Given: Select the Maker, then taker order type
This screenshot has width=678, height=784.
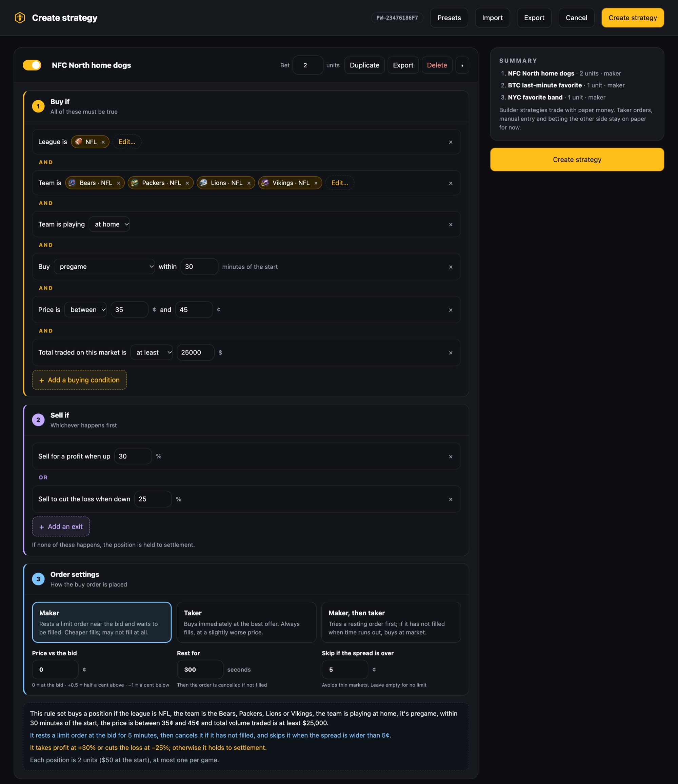Looking at the screenshot, I should click(x=391, y=622).
